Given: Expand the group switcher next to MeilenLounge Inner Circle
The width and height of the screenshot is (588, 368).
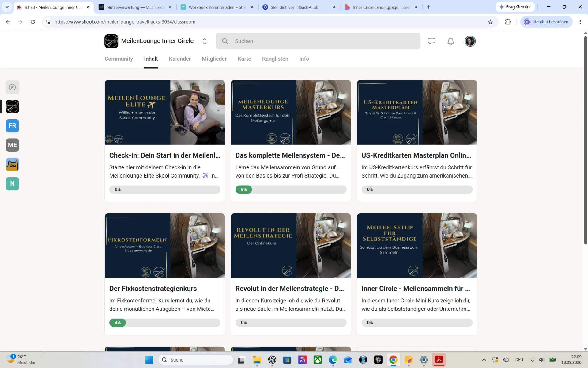Looking at the screenshot, I should coord(205,41).
